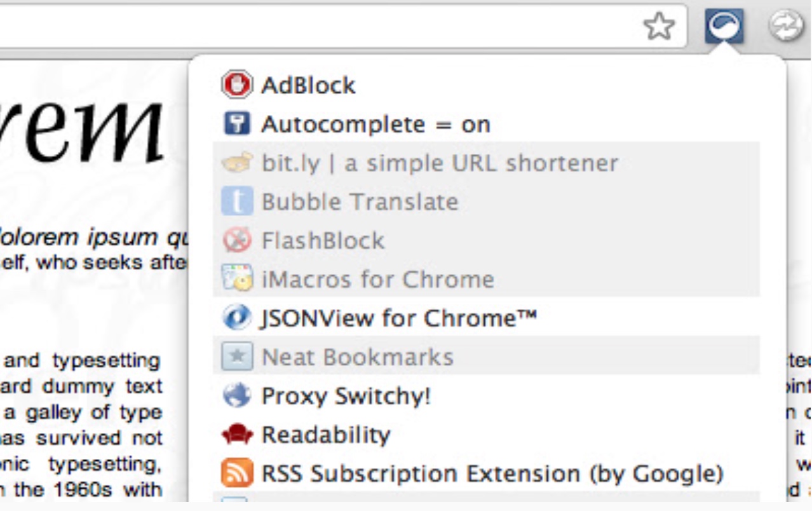The image size is (812, 511).
Task: Click the bookmark star in address bar
Action: (x=658, y=27)
